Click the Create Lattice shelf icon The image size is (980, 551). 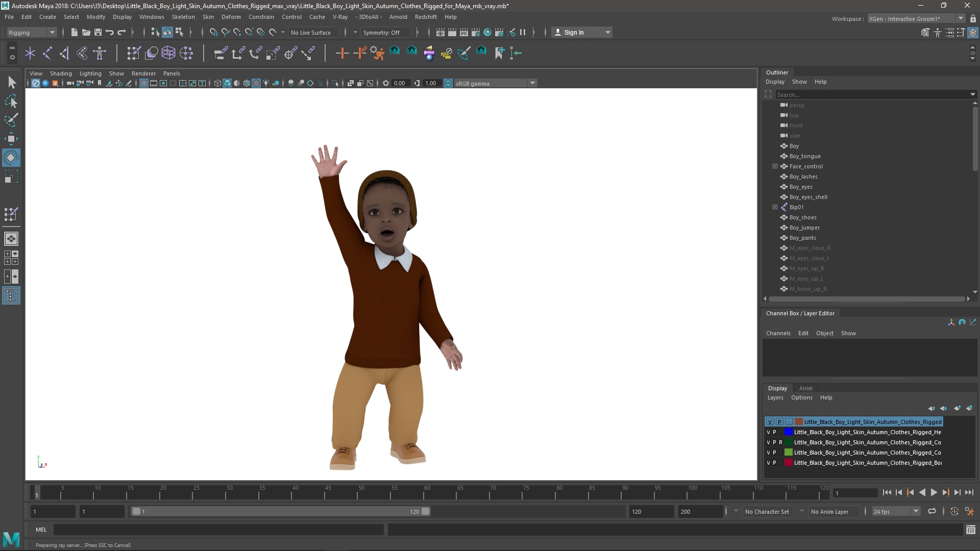(168, 53)
